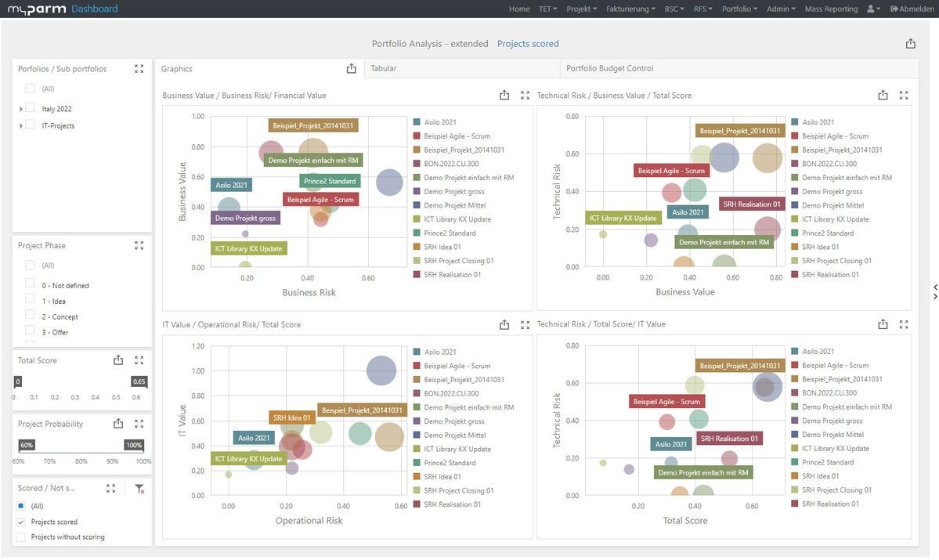
Task: Maximize the IT Value / Operational Risk chart
Action: [x=525, y=324]
